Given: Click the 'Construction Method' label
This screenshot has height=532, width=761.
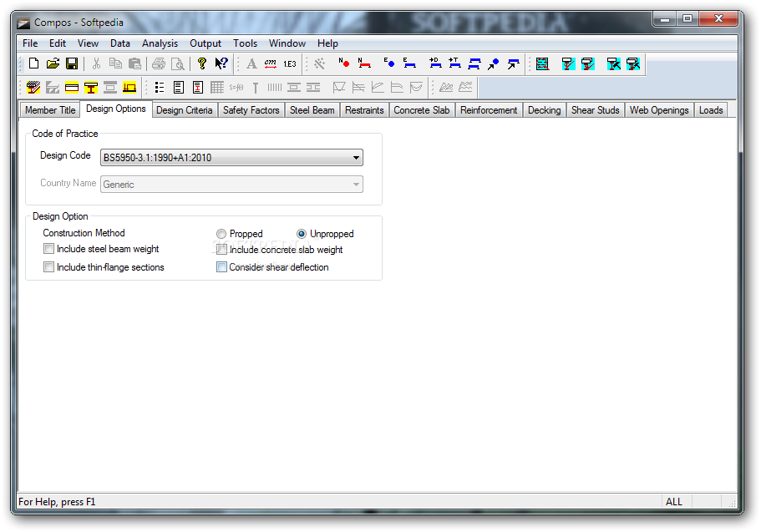Looking at the screenshot, I should point(84,233).
